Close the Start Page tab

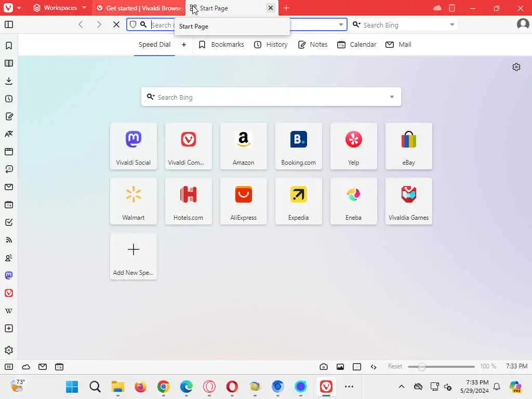coord(270,8)
